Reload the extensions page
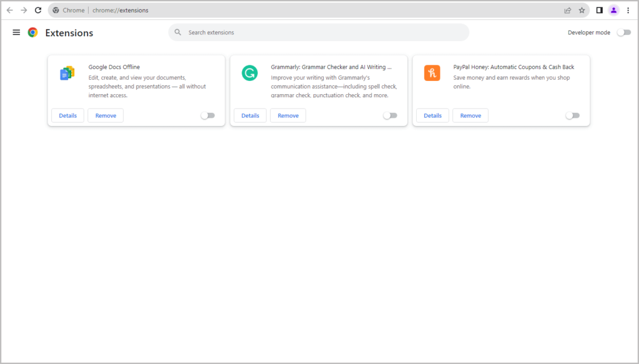Image resolution: width=639 pixels, height=364 pixels. pos(38,10)
